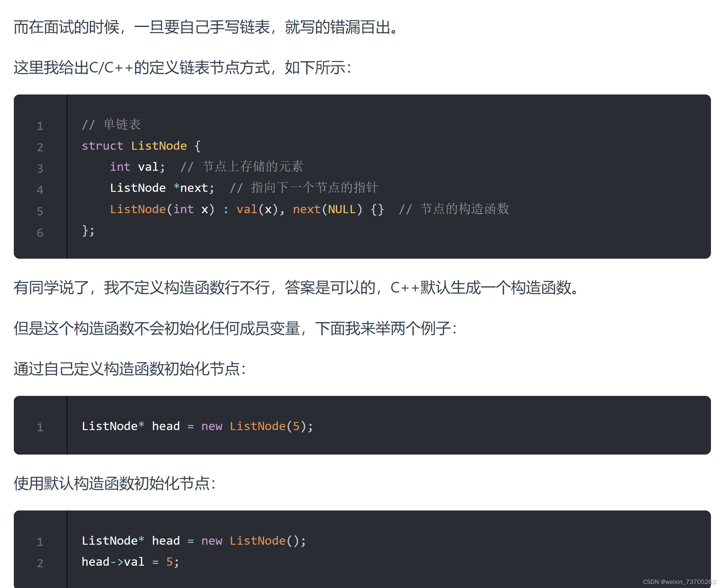Click the heading text '通过自己定义构造函数初始化节点'
The height and width of the screenshot is (588, 721).
(x=129, y=369)
